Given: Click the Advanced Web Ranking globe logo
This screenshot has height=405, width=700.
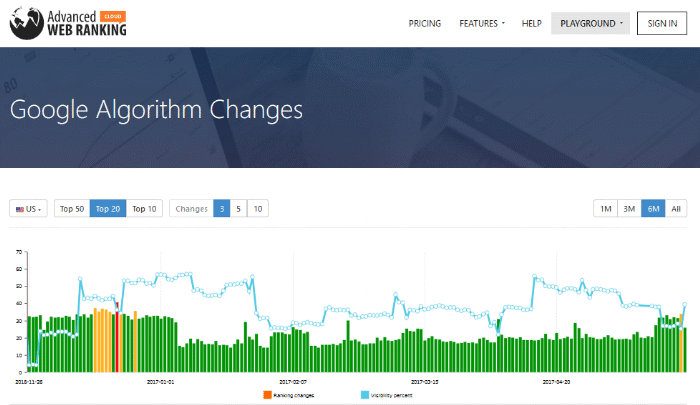Looking at the screenshot, I should click(x=26, y=23).
